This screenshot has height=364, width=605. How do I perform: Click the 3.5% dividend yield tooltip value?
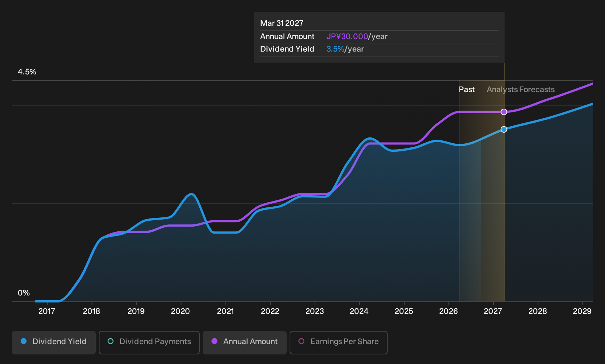pyautogui.click(x=335, y=49)
